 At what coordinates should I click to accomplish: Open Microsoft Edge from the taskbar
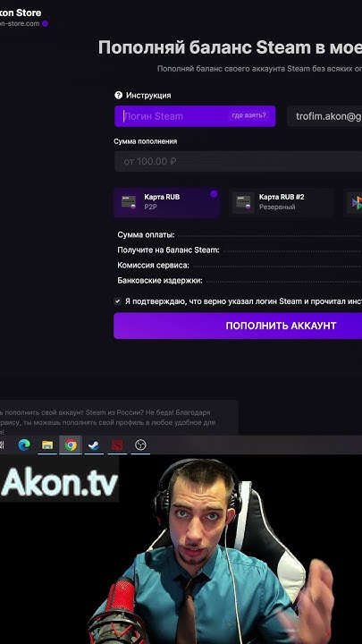pos(24,445)
